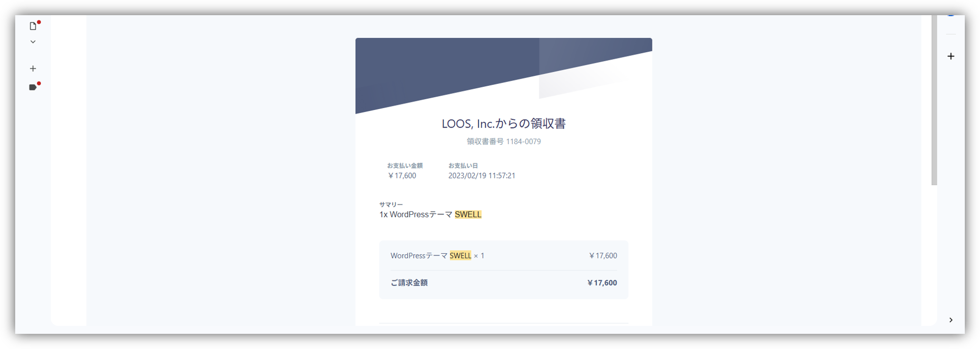This screenshot has height=349, width=980.
Task: Click line item price ¥17,600
Action: coord(603,256)
